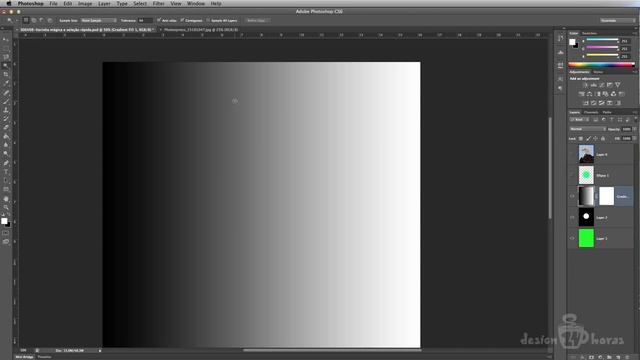
Task: Select the Horizontal Type tool
Action: (6, 172)
